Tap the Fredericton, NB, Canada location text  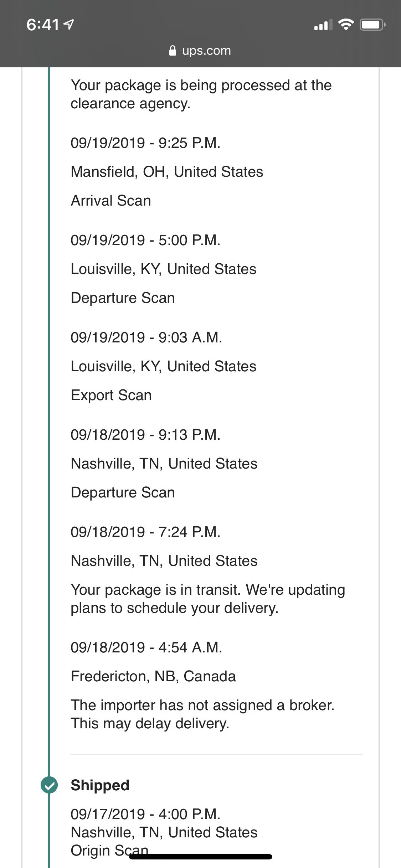pos(153,676)
